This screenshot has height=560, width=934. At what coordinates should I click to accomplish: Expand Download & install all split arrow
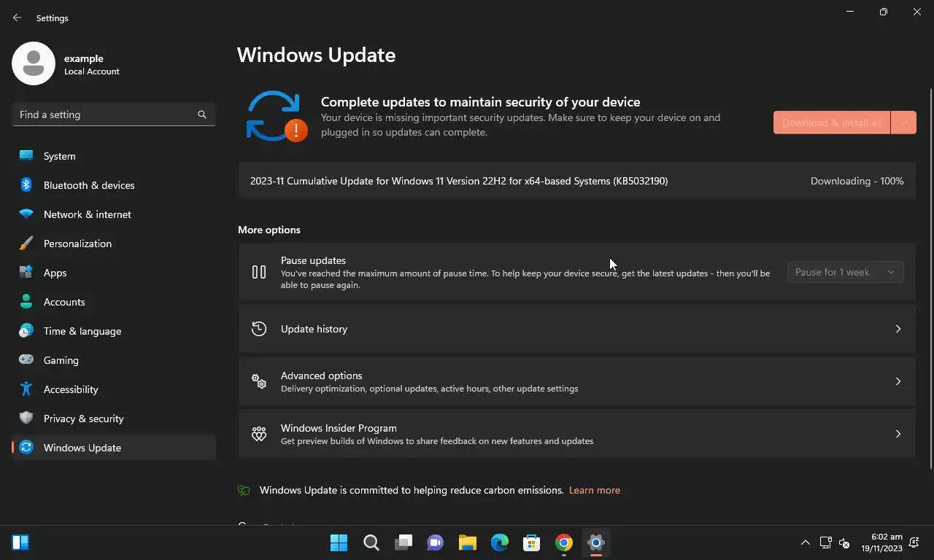[904, 122]
